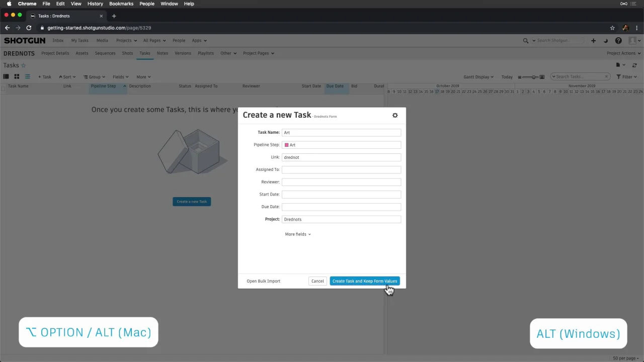Open the Chrome Bookmarks menu
644x362 pixels.
pyautogui.click(x=121, y=4)
